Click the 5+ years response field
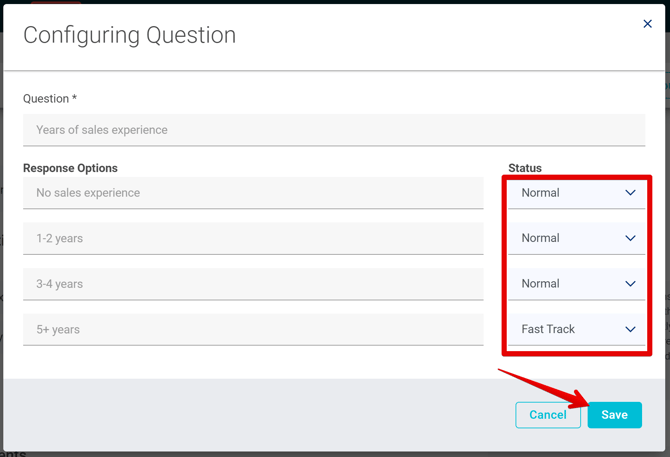 pos(253,329)
